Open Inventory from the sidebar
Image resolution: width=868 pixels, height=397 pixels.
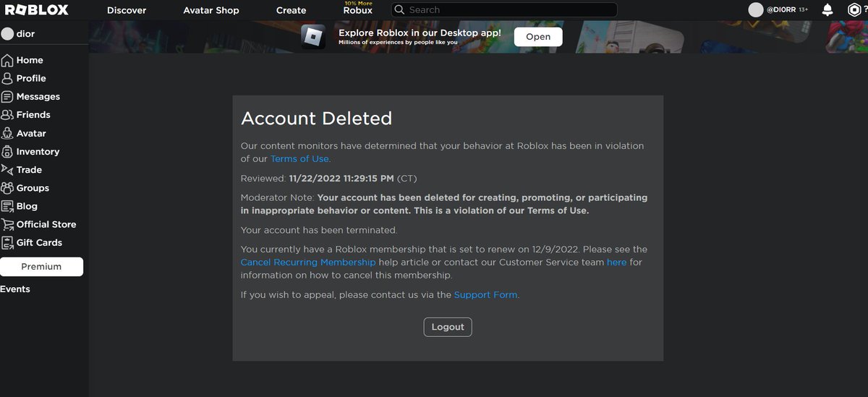38,151
